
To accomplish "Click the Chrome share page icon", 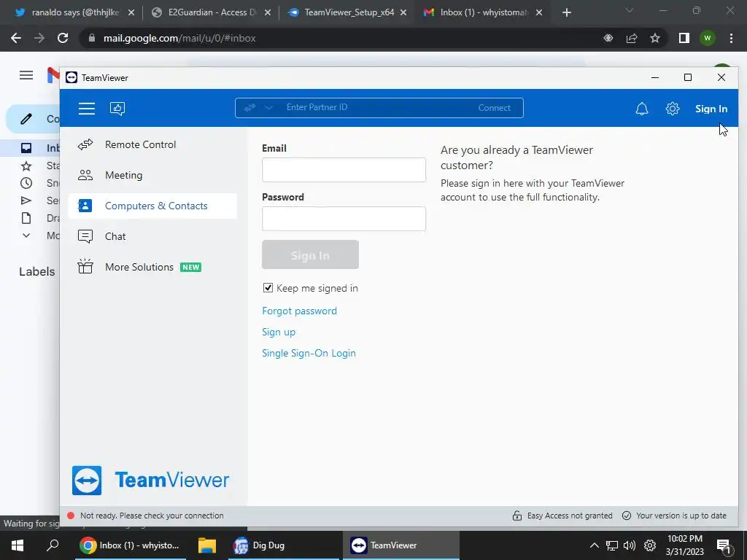I will tap(632, 38).
